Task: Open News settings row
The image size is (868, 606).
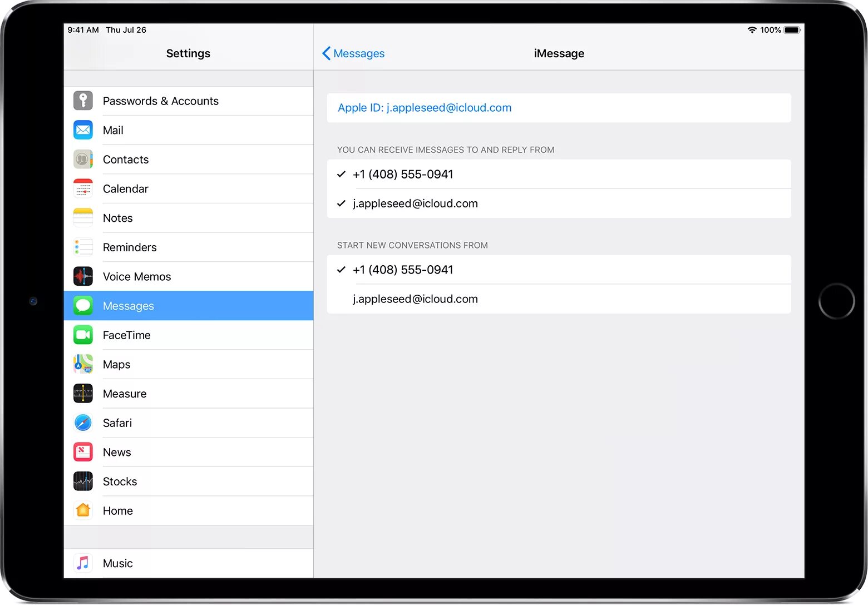Action: tap(189, 452)
